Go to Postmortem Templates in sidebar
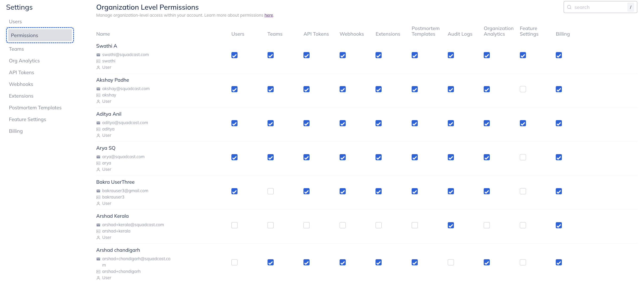 [35, 107]
